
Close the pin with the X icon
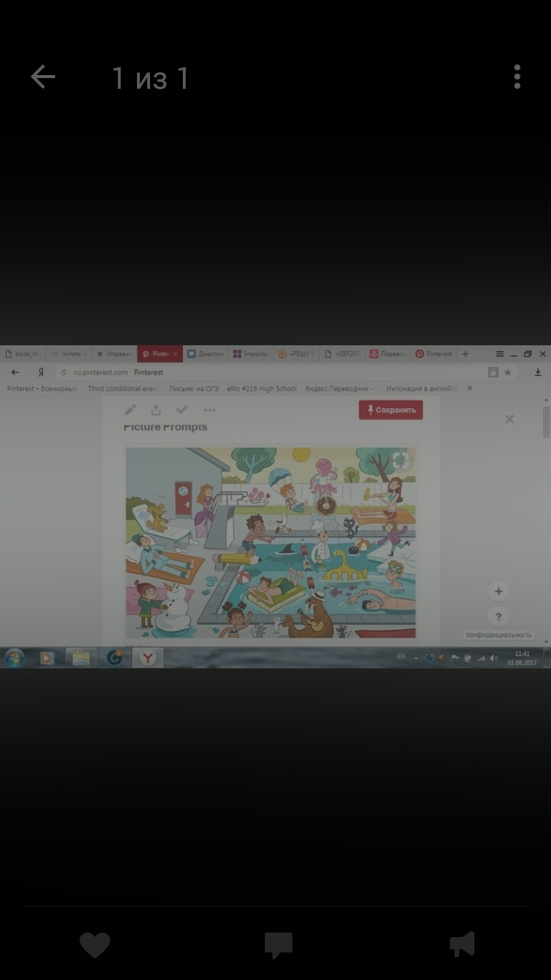point(510,419)
